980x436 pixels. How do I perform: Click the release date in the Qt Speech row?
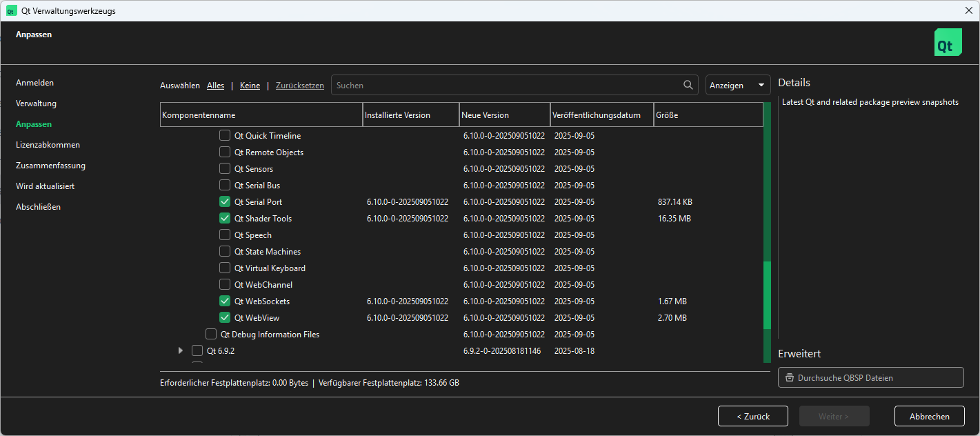click(574, 235)
